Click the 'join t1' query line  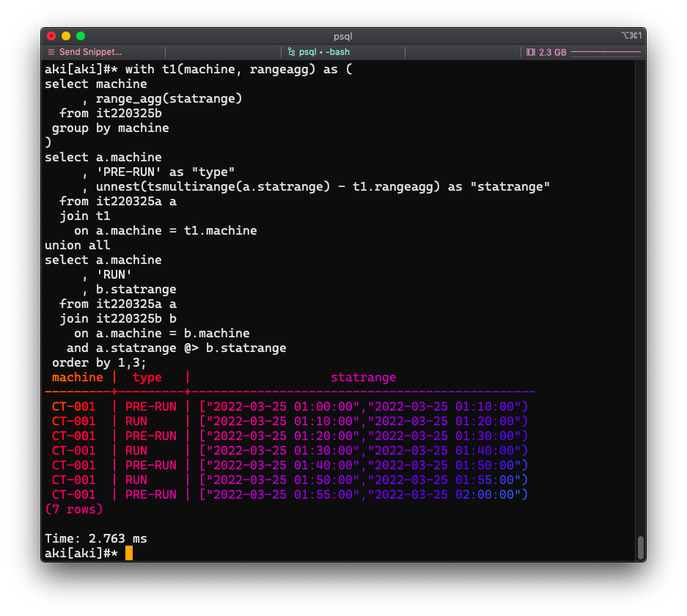[85, 216]
